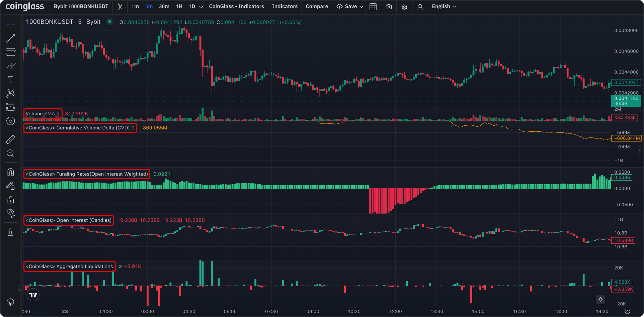Select the trend line drawing tool
The height and width of the screenshot is (317, 644).
coord(11,38)
